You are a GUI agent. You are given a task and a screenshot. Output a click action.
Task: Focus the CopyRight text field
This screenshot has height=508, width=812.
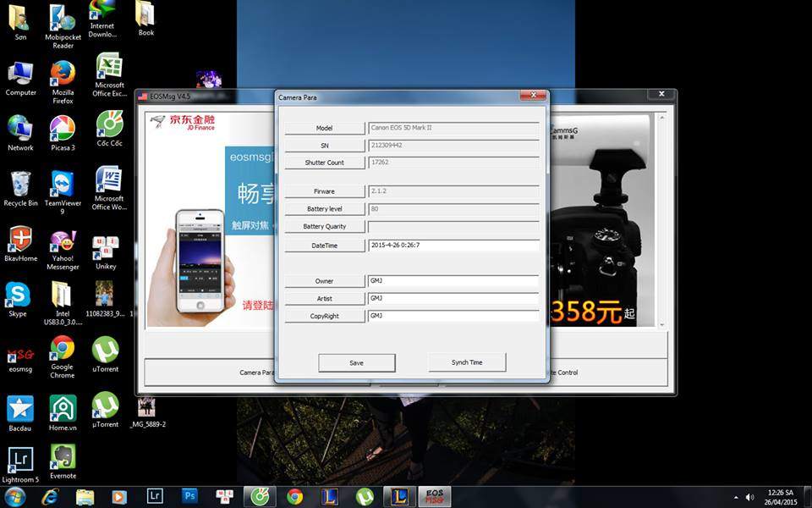click(x=453, y=316)
